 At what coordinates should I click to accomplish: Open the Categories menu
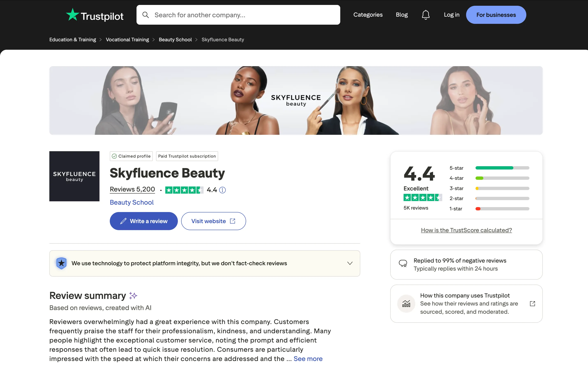(x=368, y=15)
